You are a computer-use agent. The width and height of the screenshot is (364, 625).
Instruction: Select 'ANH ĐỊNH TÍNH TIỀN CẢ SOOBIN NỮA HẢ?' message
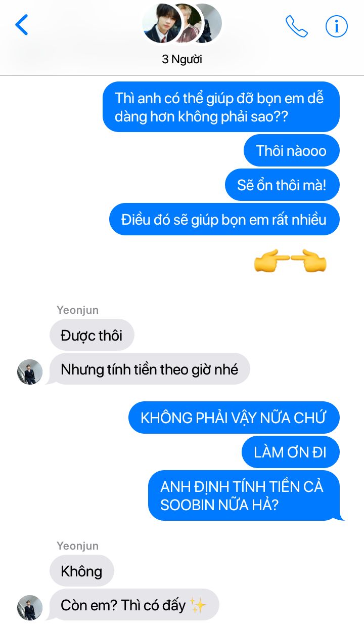click(x=244, y=495)
